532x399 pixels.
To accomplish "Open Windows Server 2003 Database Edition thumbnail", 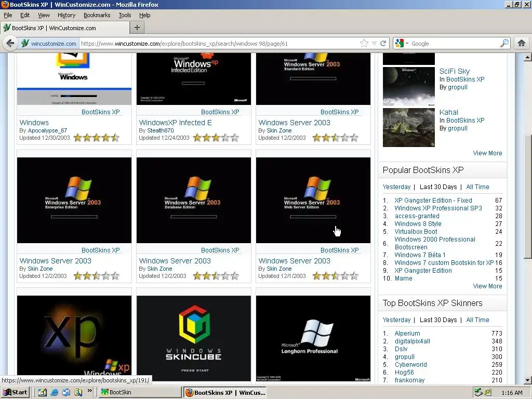I will (x=194, y=200).
